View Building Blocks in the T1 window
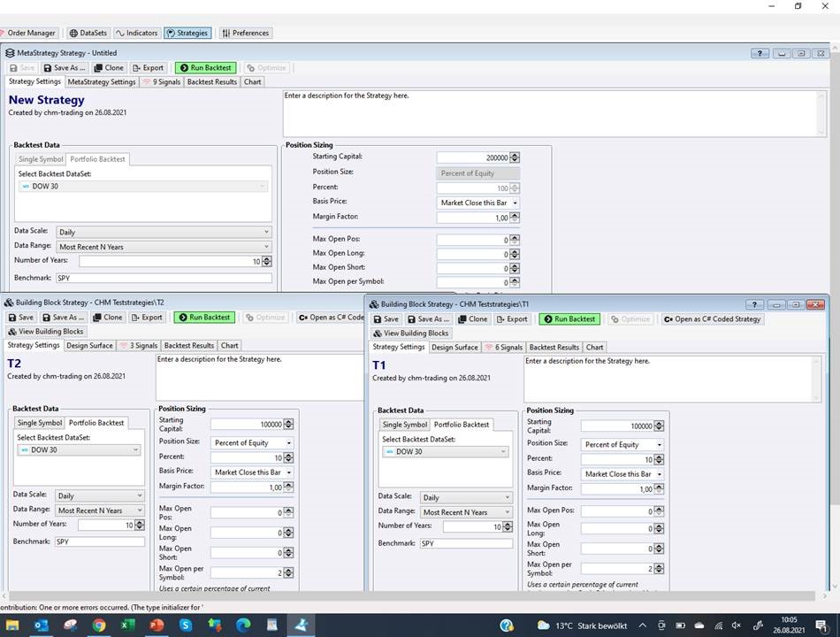Image resolution: width=840 pixels, height=637 pixels. tap(410, 334)
